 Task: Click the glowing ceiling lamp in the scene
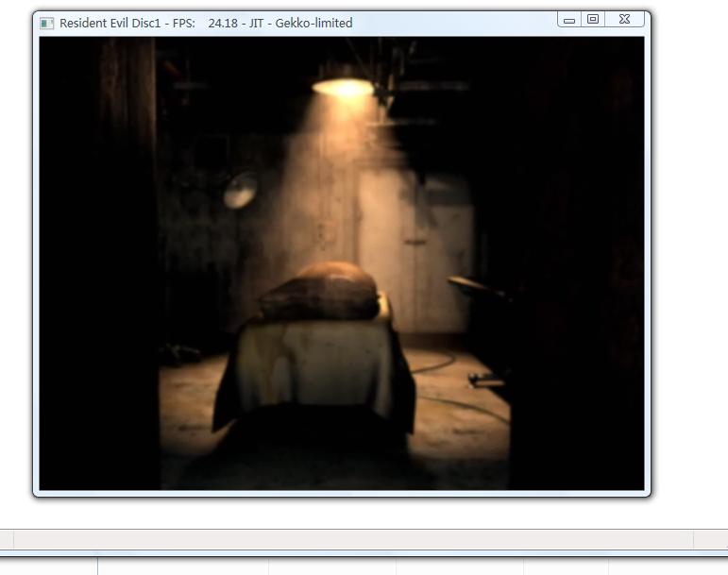tap(343, 86)
